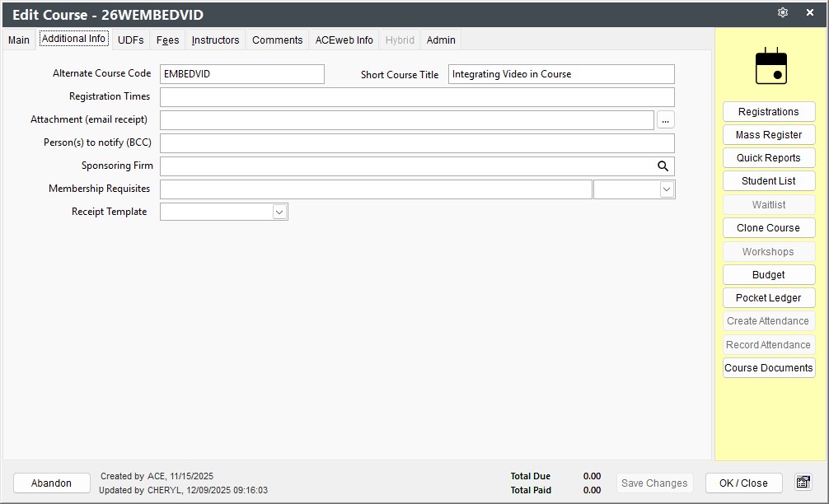Close the Edit Course window
Viewport: 829px width, 504px height.
click(809, 12)
